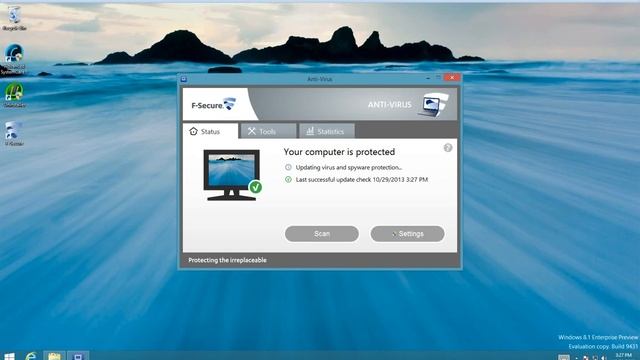
Task: Click 'Protecting the irreplaceable' footer text
Action: click(x=227, y=260)
